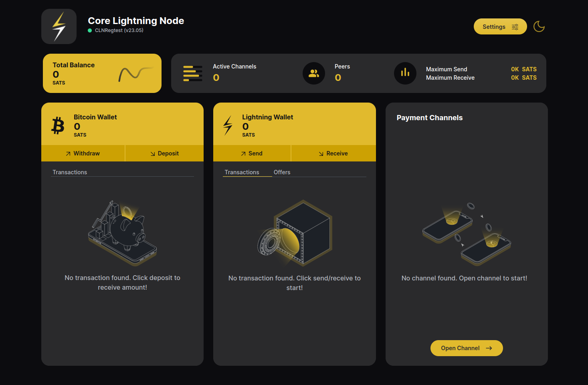This screenshot has width=588, height=385.
Task: Click the Maximum Send 0K SATS value
Action: (524, 69)
